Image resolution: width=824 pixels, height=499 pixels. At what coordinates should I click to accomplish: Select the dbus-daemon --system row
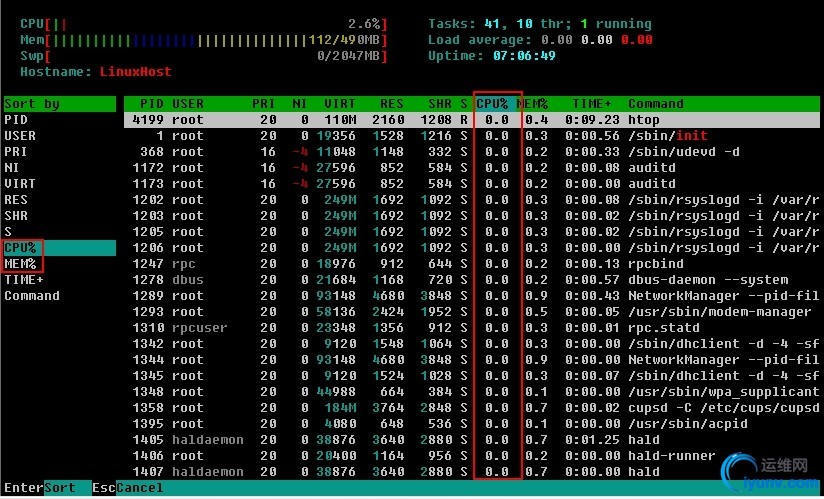[x=471, y=280]
